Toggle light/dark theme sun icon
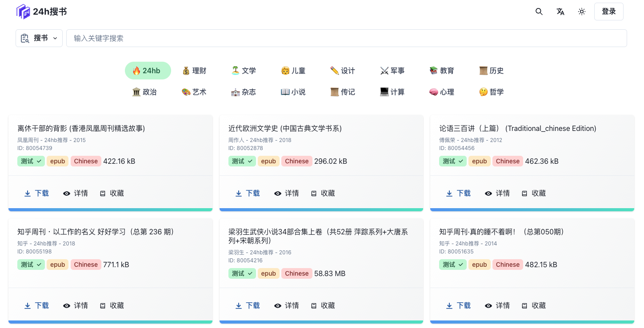Viewport: 644px width, 328px height. [x=582, y=12]
